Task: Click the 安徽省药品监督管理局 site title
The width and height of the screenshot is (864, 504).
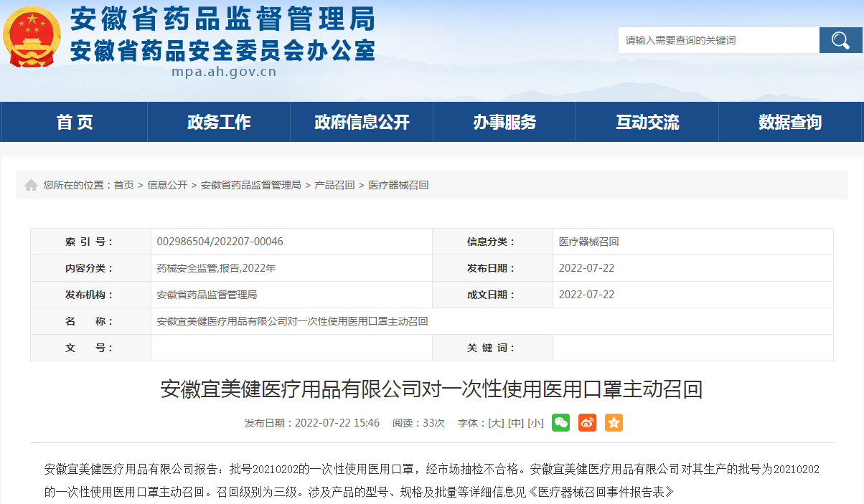Action: pos(222,19)
